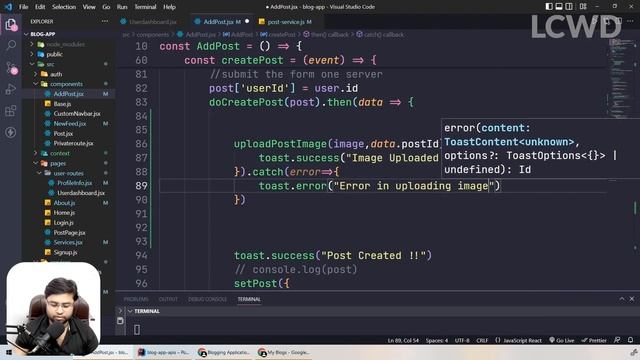Change language mode JavaScript React
Screen dimensions: 640x360
point(518,340)
